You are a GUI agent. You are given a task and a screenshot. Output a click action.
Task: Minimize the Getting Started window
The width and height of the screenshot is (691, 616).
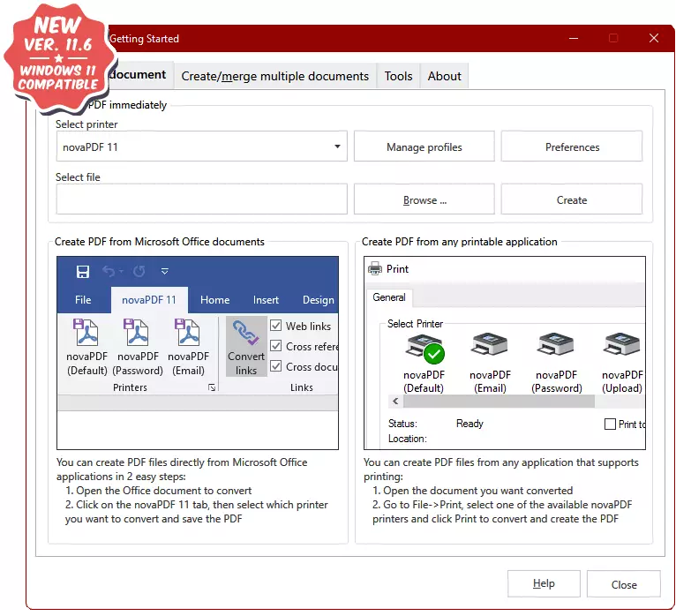coord(574,38)
